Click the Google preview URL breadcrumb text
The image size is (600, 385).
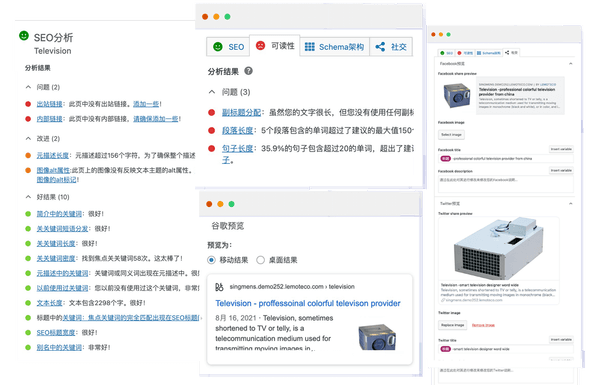pyautogui.click(x=292, y=287)
